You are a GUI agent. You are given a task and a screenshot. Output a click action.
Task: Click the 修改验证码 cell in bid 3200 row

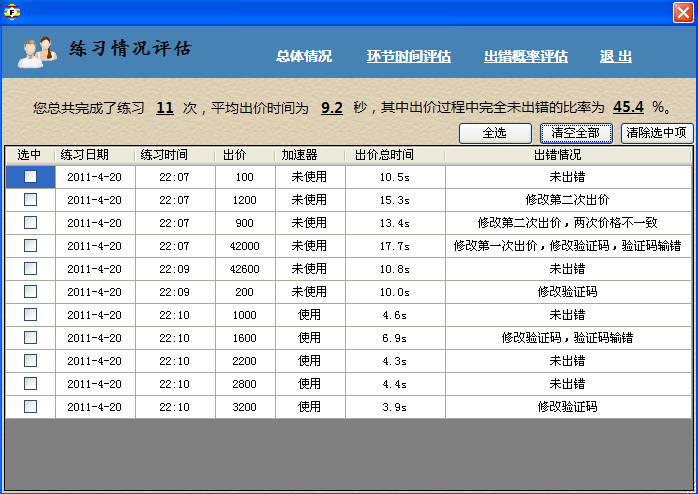tap(568, 407)
